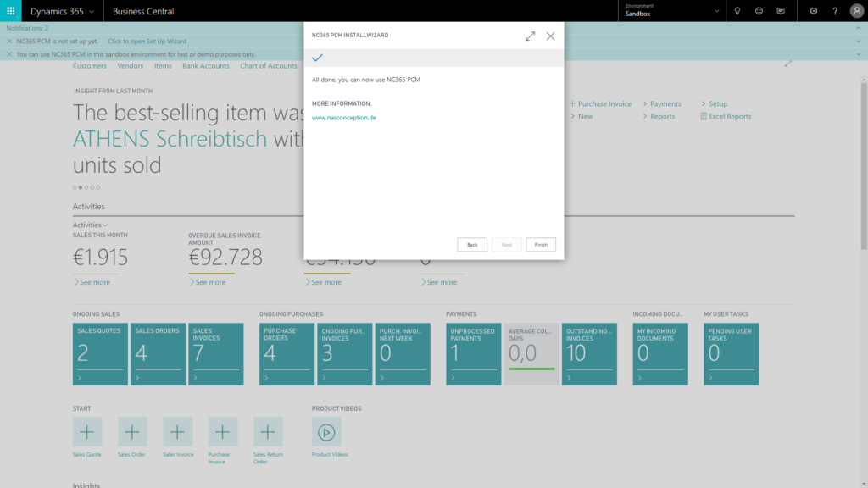Open the www.nasconception.de link

(x=344, y=117)
